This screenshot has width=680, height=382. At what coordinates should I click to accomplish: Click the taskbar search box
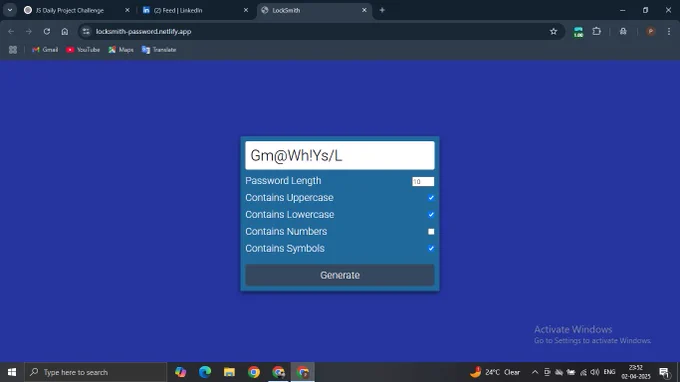pyautogui.click(x=95, y=372)
